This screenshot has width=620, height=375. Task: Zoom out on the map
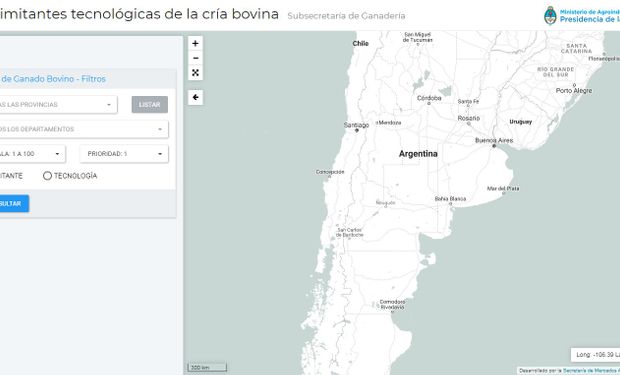coord(195,58)
